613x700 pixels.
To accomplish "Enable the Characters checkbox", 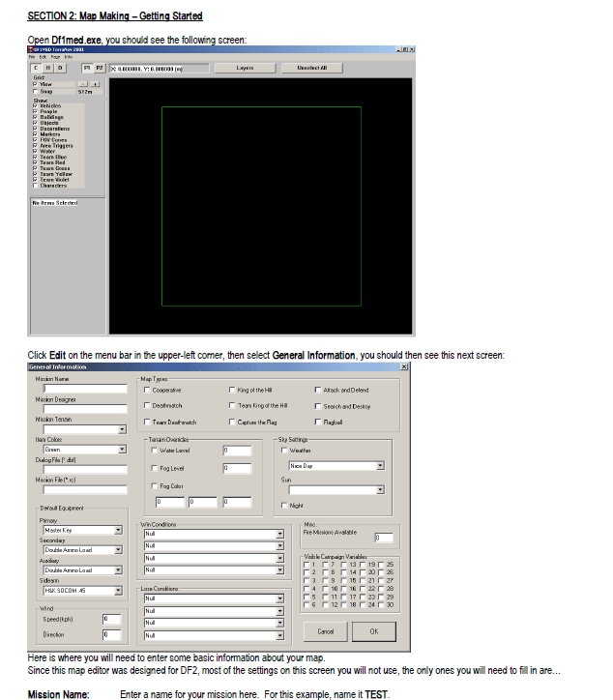I will click(35, 186).
